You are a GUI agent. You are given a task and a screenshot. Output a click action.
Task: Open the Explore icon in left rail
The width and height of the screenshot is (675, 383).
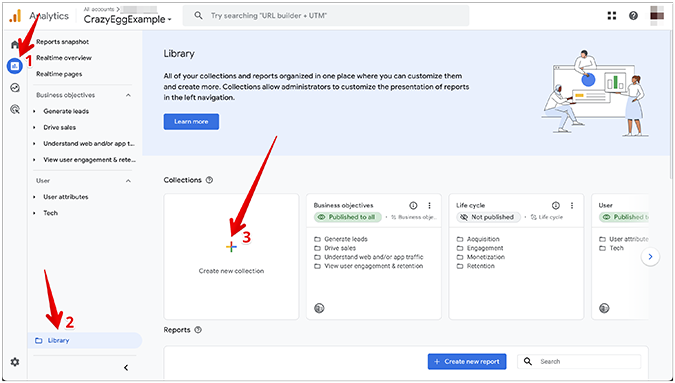pyautogui.click(x=15, y=88)
